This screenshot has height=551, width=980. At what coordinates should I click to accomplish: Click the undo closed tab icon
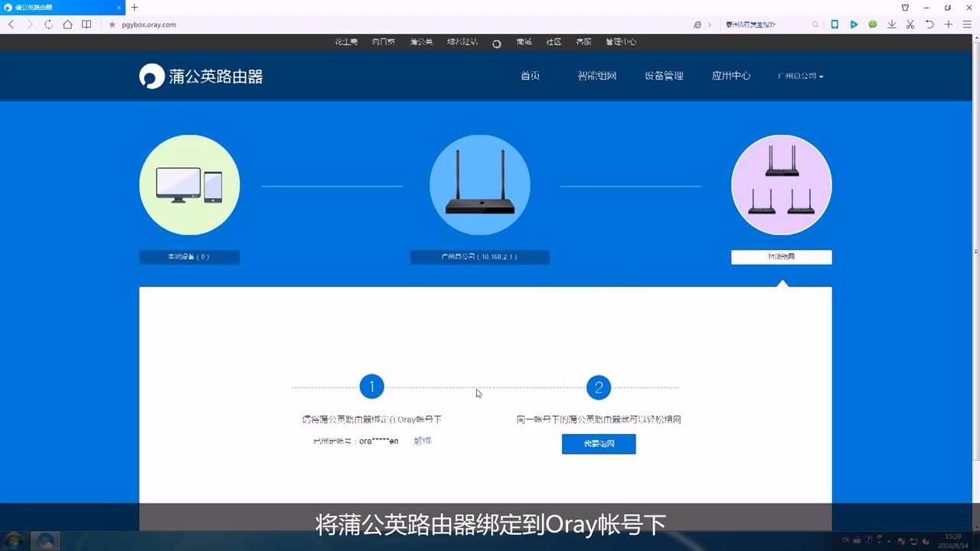[x=929, y=24]
